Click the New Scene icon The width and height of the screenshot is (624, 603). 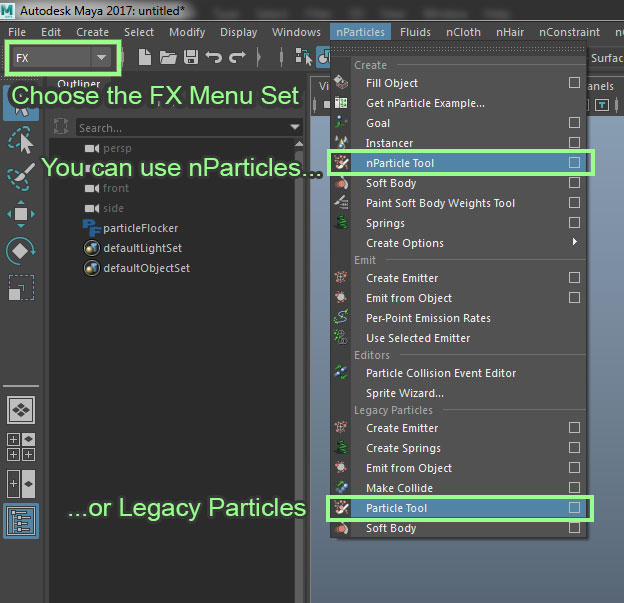click(x=144, y=57)
